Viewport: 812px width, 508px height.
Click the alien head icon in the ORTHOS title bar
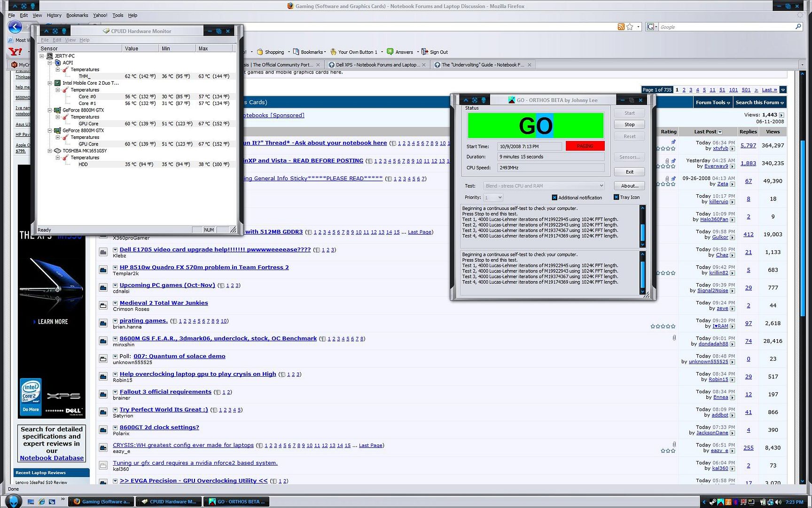coord(484,100)
